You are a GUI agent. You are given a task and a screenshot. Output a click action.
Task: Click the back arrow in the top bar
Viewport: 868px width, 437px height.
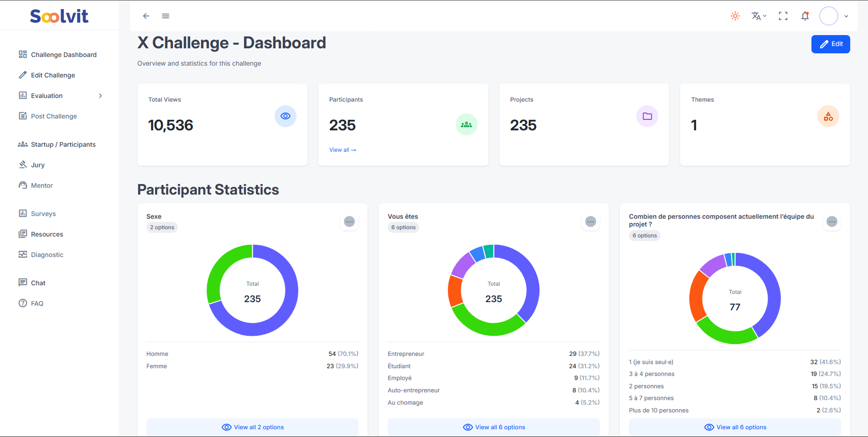coord(146,16)
